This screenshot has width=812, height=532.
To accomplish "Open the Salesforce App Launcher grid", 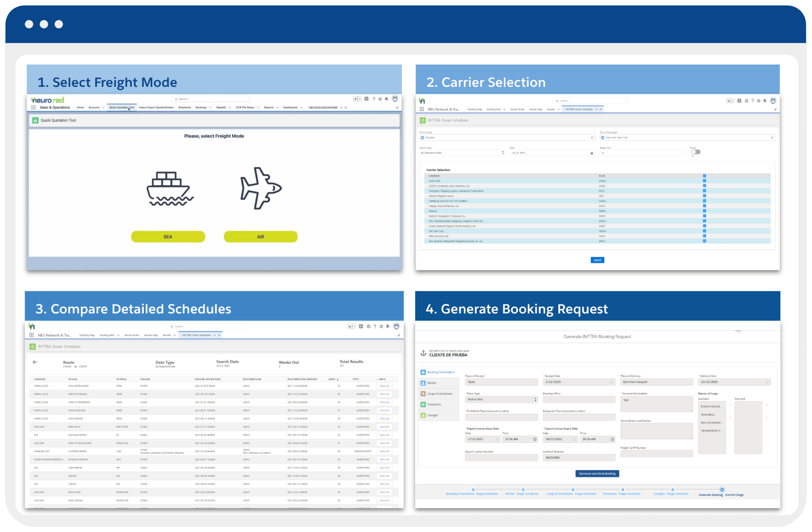I will coord(32,107).
